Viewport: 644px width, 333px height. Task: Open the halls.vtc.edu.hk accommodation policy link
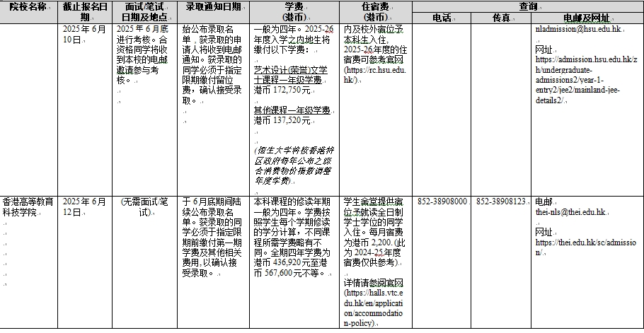(374, 308)
